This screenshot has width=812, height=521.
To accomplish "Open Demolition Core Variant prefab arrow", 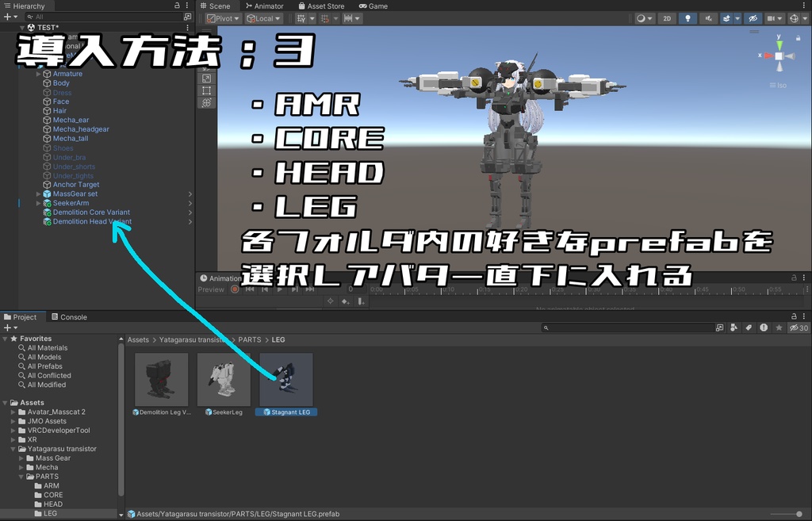I will pyautogui.click(x=190, y=213).
